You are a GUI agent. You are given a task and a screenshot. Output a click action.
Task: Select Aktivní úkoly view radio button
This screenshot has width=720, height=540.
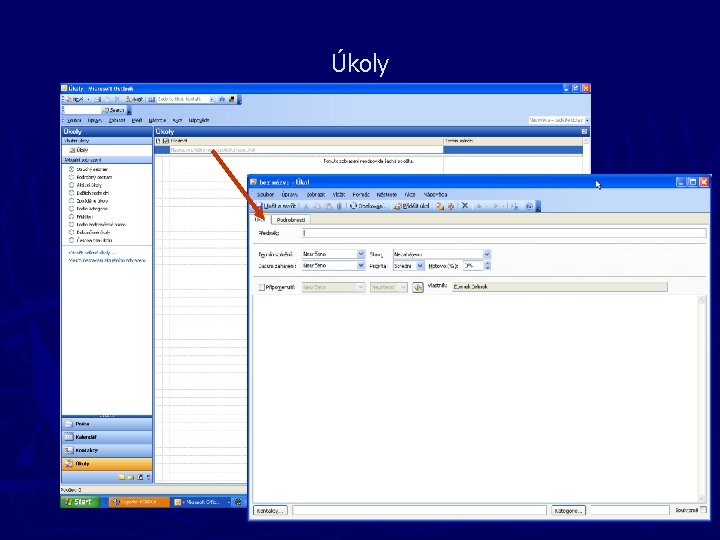[x=71, y=185]
